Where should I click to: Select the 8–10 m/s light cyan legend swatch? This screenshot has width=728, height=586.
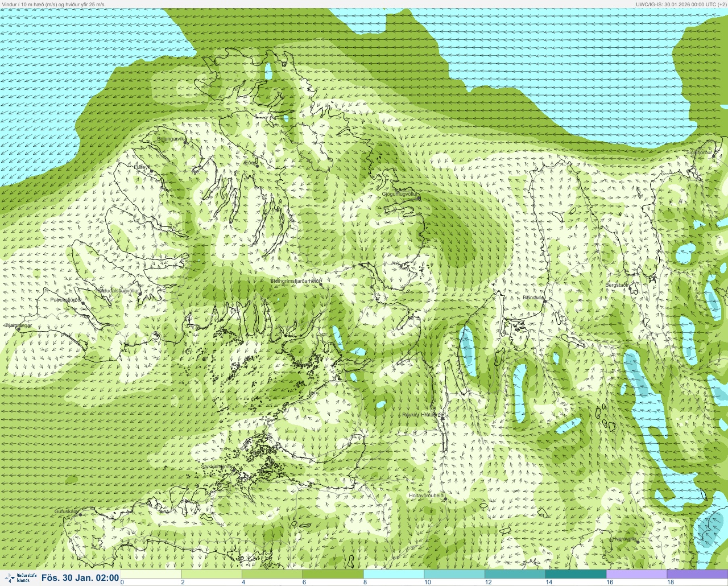tap(394, 574)
